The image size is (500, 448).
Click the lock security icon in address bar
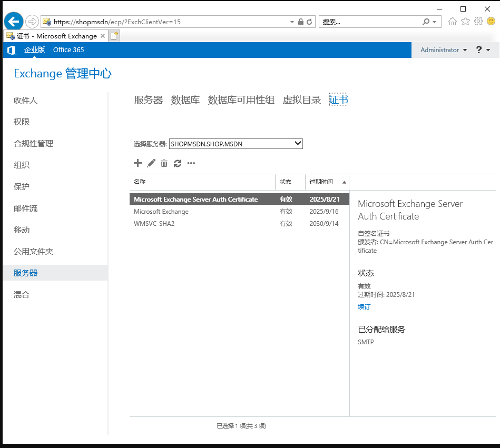tap(300, 22)
